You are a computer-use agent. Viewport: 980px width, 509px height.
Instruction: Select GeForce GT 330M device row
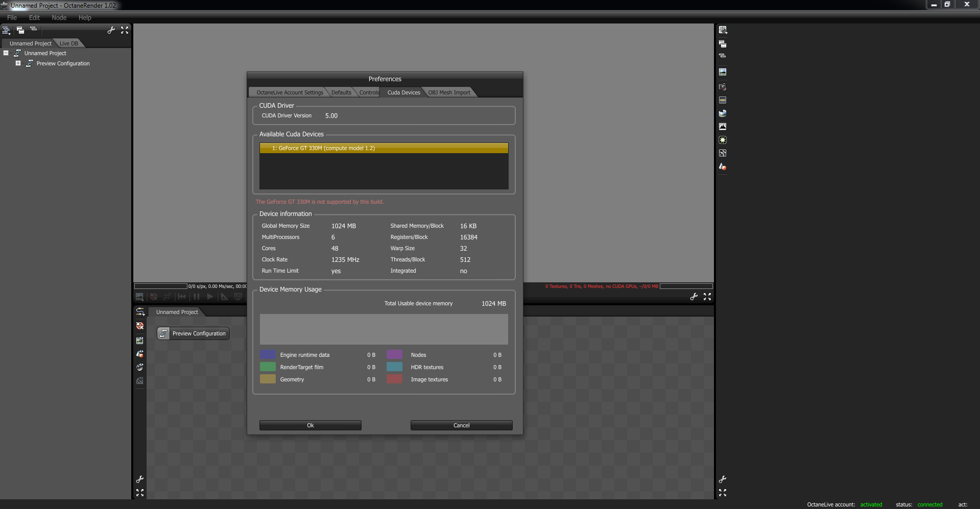pos(384,148)
